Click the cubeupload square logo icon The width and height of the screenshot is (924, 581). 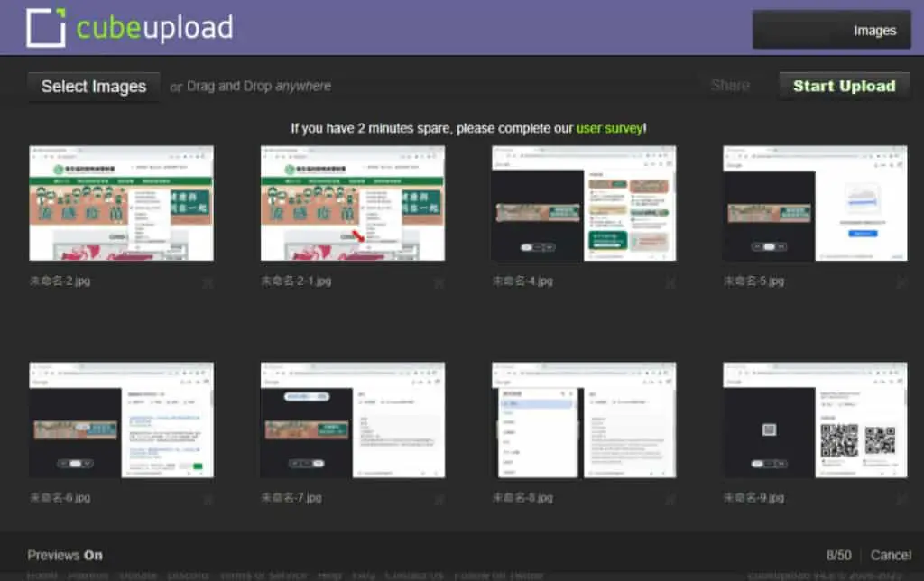click(x=46, y=27)
